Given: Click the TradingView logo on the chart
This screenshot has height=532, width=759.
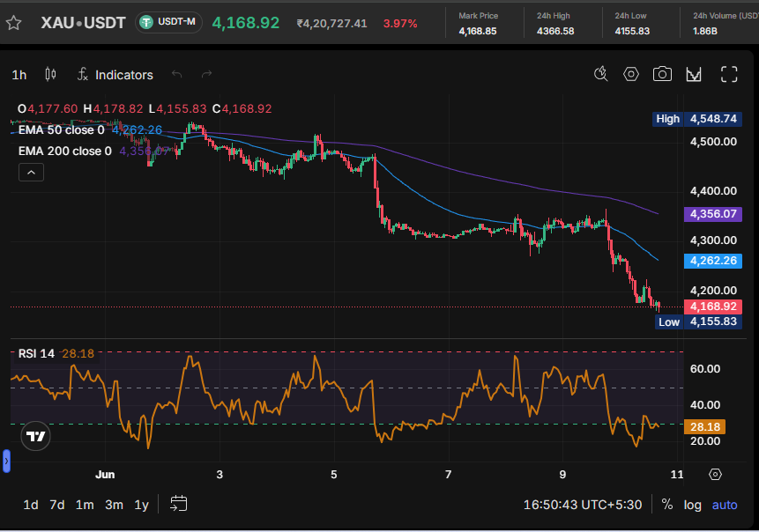Looking at the screenshot, I should [x=35, y=436].
